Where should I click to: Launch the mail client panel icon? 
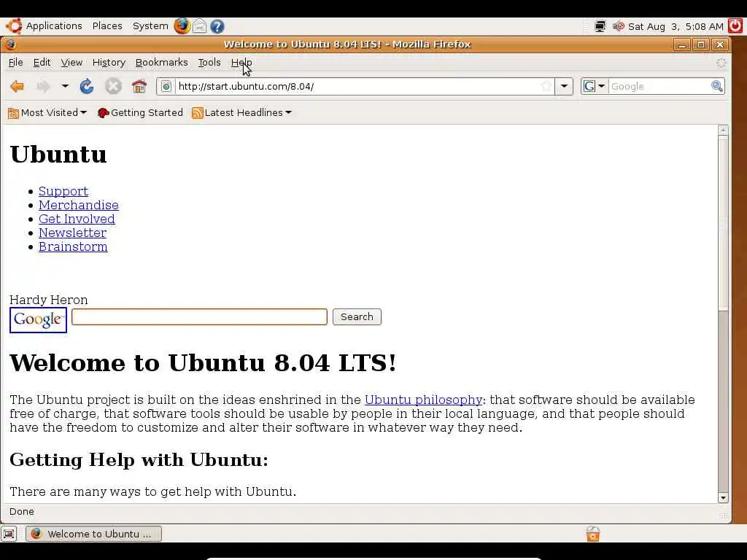200,26
